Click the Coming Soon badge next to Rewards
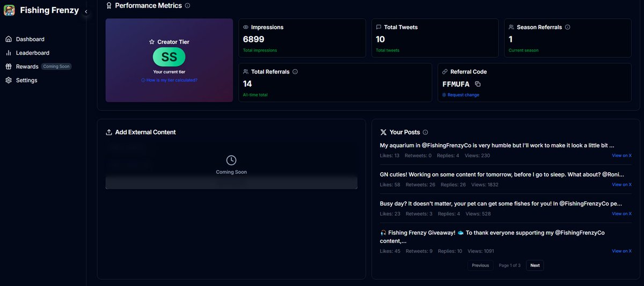Image resolution: width=644 pixels, height=286 pixels. 56,67
